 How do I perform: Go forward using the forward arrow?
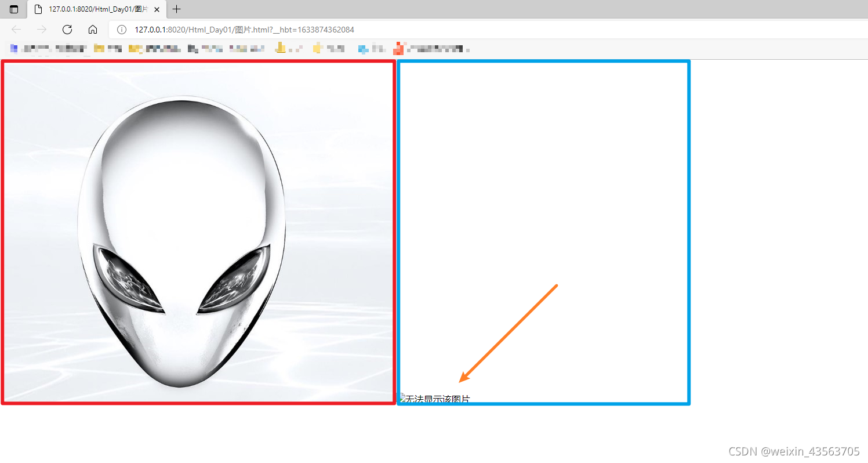42,30
